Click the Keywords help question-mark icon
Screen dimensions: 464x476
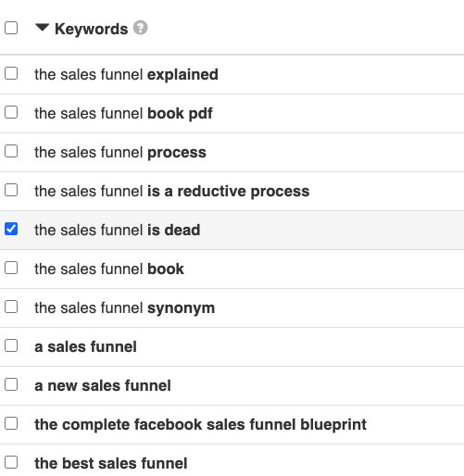click(140, 28)
